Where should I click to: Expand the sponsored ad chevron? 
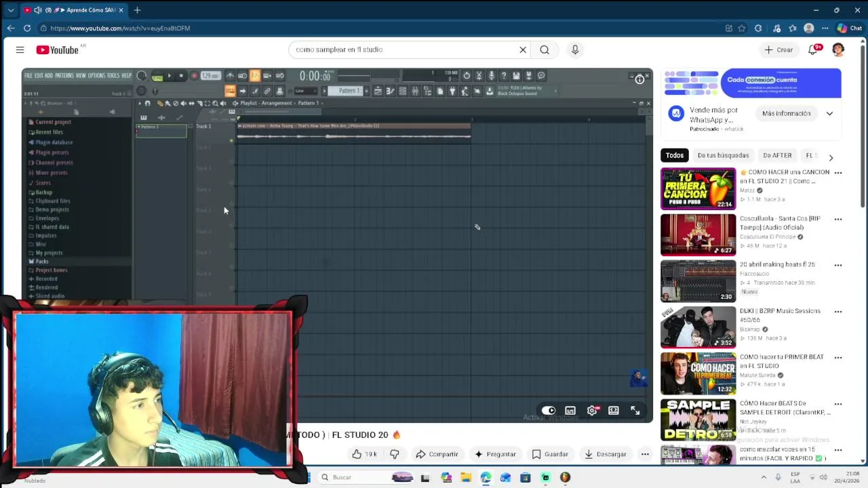[x=829, y=114]
